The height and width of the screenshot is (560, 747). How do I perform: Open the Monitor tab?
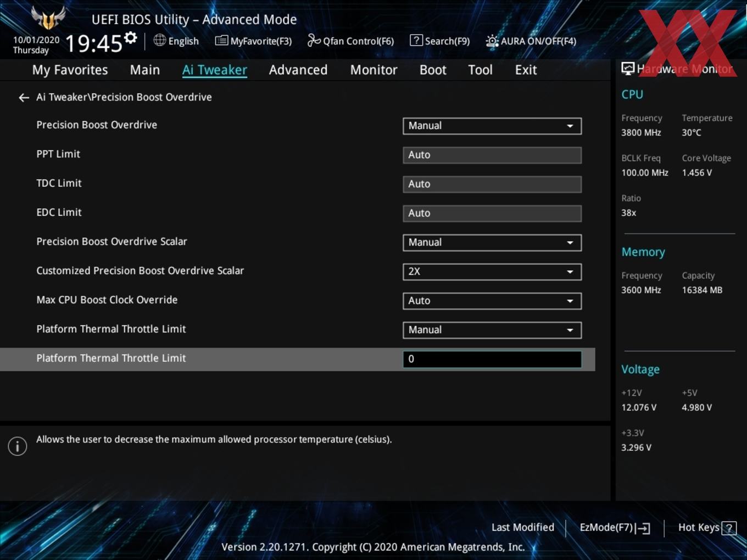tap(374, 70)
